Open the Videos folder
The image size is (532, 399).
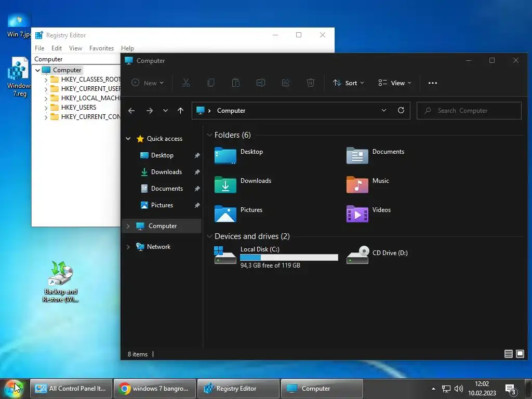pos(357,214)
